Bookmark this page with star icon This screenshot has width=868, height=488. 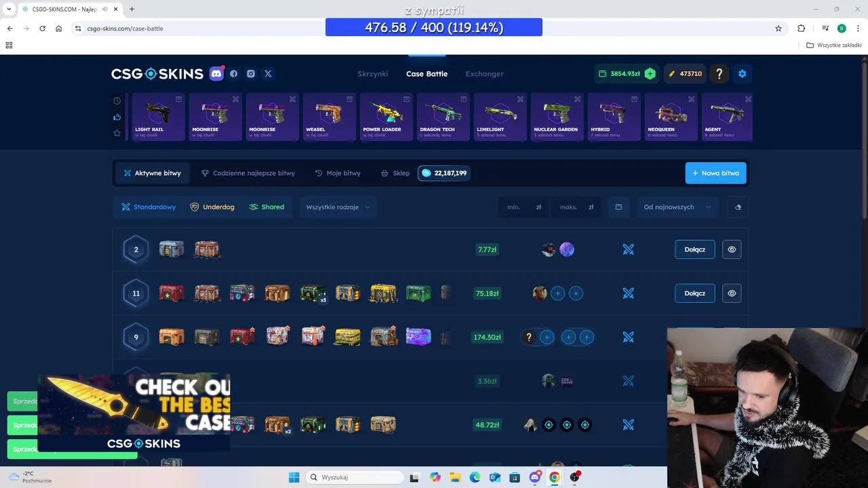[x=778, y=28]
